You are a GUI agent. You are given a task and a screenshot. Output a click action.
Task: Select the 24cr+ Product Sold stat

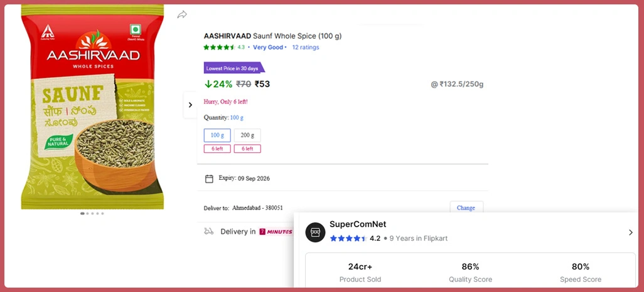(x=360, y=272)
